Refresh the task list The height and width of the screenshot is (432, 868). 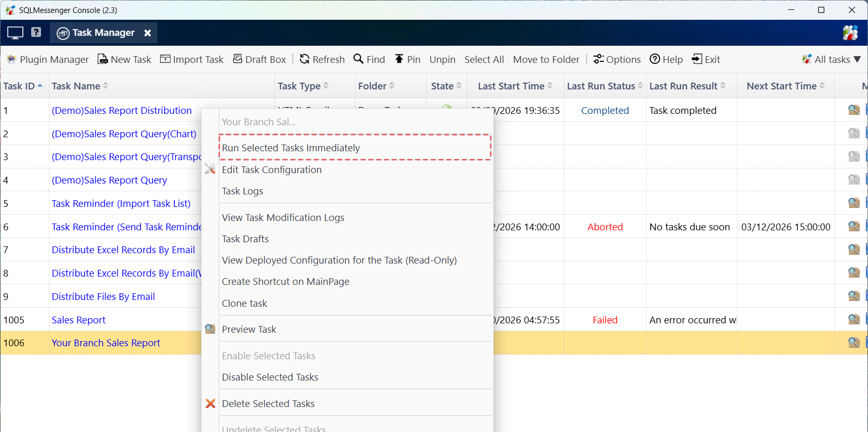(322, 59)
